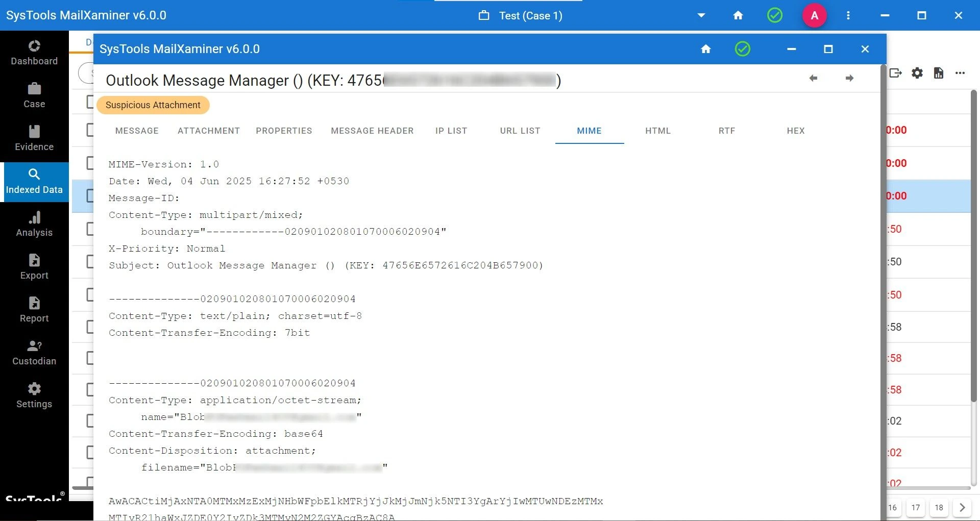Open the ATTACHMENT tab
The height and width of the screenshot is (521, 980).
point(209,131)
